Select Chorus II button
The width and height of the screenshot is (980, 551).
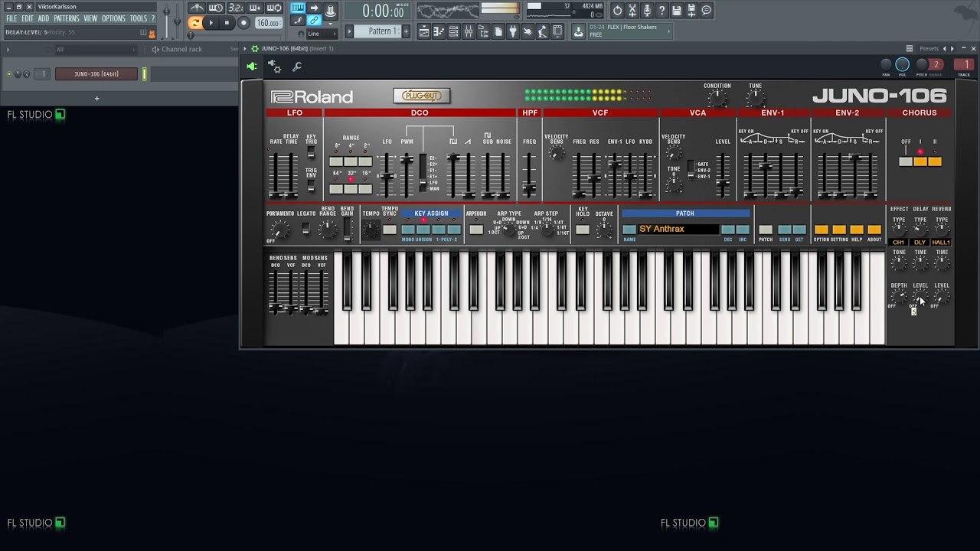point(935,161)
